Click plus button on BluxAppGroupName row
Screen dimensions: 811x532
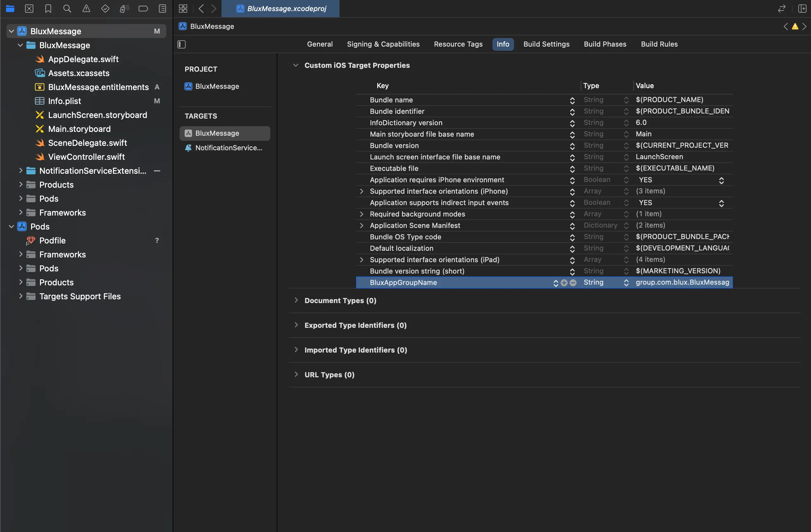564,283
